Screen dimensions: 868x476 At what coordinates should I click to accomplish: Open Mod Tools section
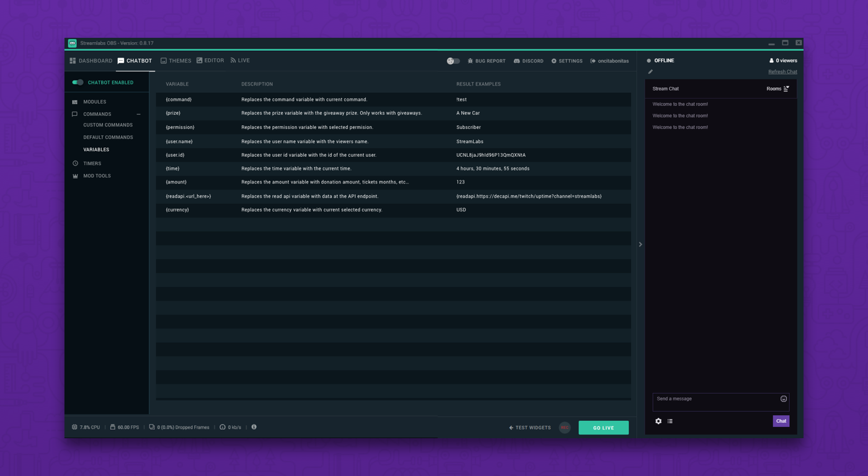pyautogui.click(x=97, y=176)
